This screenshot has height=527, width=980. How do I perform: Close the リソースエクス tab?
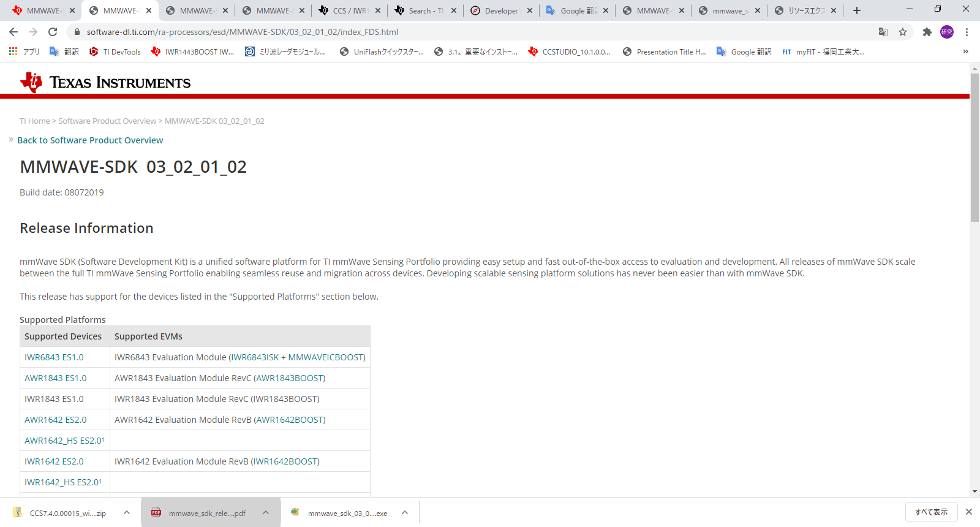[834, 10]
